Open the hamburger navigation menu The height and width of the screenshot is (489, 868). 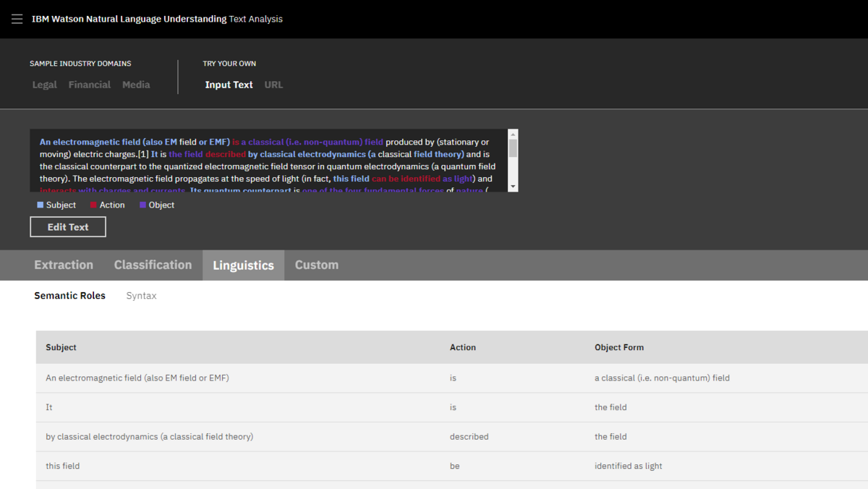pyautogui.click(x=17, y=20)
